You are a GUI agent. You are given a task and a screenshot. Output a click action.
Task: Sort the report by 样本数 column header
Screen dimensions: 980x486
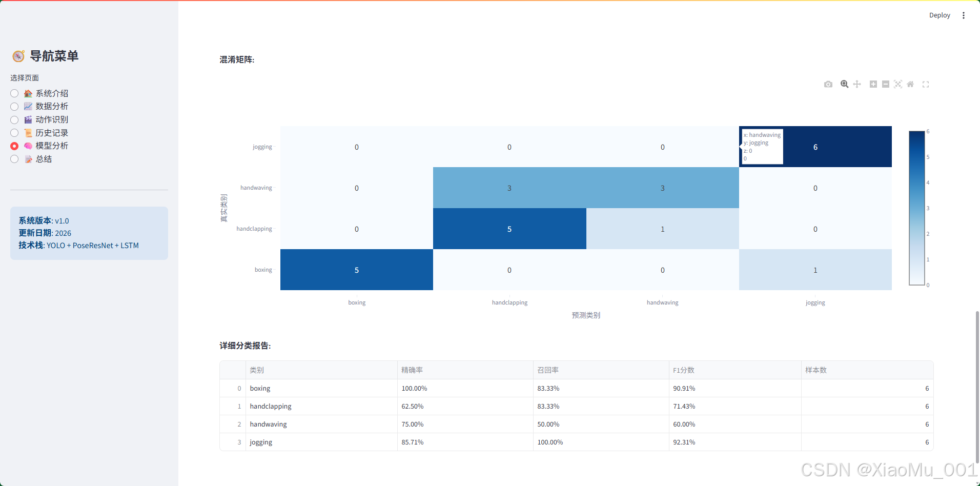coord(867,370)
